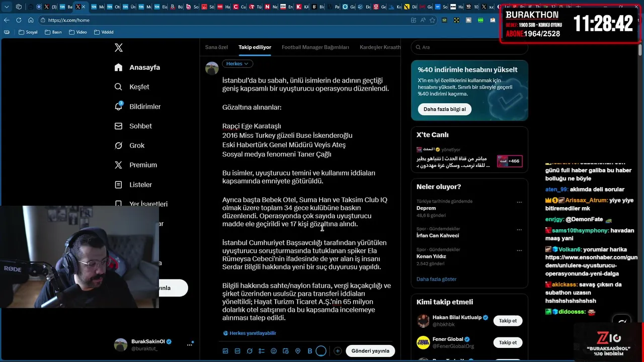Image resolution: width=644 pixels, height=362 pixels.
Task: Click character count circle indicator
Action: click(321, 351)
